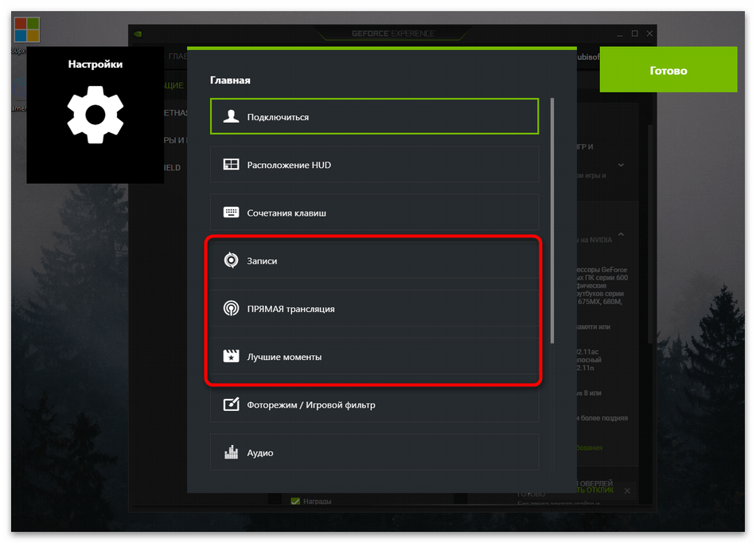The width and height of the screenshot is (756, 543).
Task: Toggle the Награды checkbox in background window
Action: [295, 501]
